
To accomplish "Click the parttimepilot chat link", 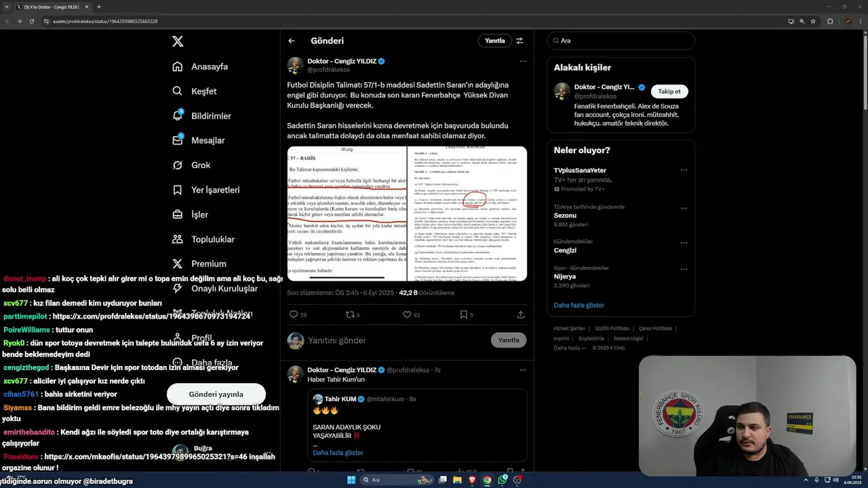I will (x=151, y=317).
